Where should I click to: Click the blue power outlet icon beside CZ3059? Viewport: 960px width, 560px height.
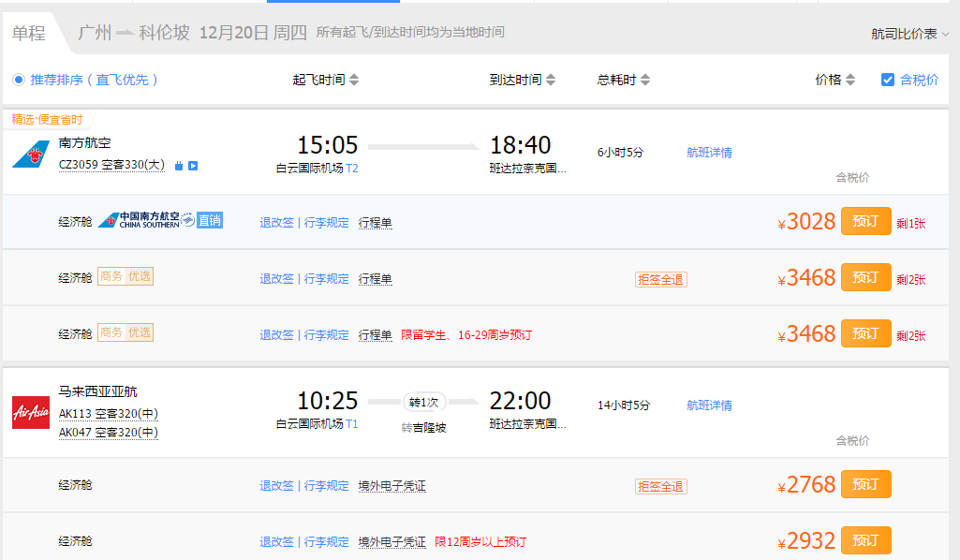coord(179,166)
